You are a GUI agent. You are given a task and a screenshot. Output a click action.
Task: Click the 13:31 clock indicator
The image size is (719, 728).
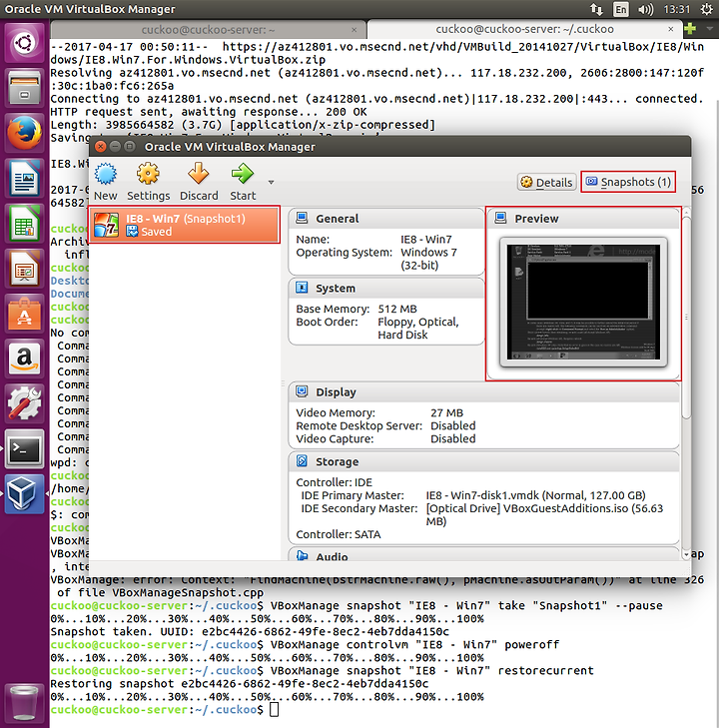tap(677, 9)
